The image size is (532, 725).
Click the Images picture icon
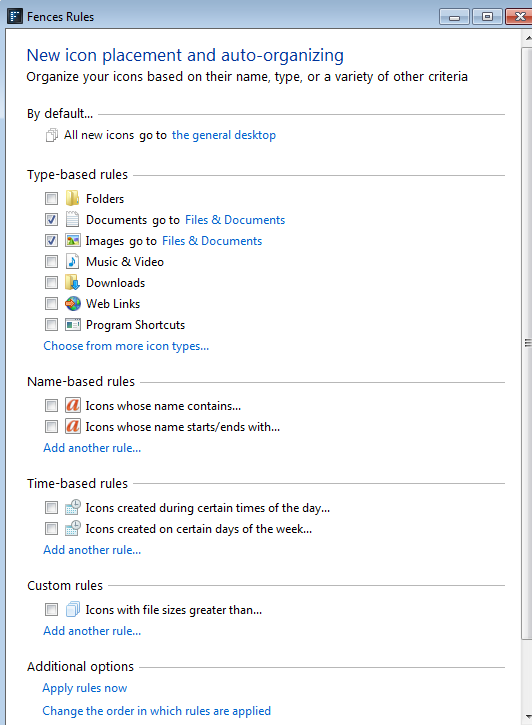[x=73, y=240]
